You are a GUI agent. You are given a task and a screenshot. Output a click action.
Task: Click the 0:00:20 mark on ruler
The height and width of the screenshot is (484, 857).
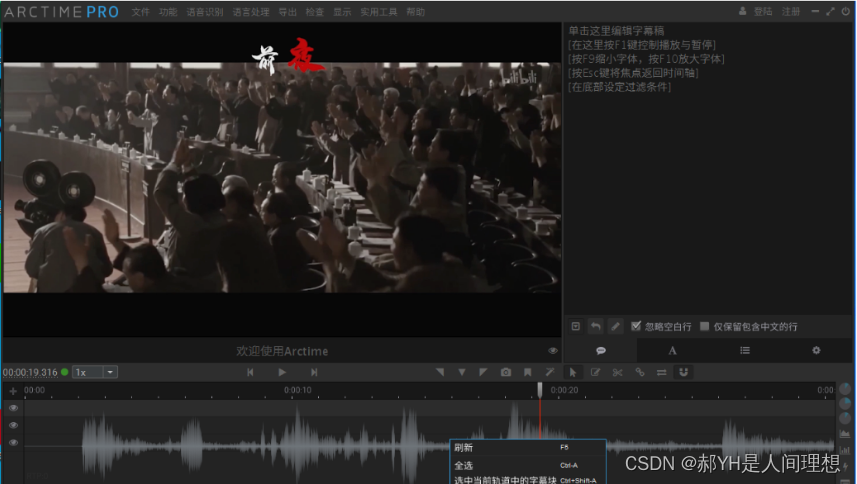pos(564,390)
